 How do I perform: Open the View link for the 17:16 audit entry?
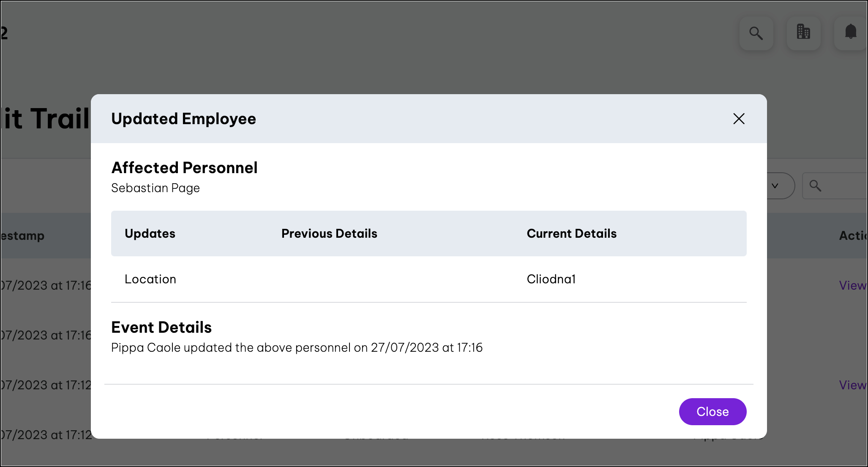(x=852, y=285)
